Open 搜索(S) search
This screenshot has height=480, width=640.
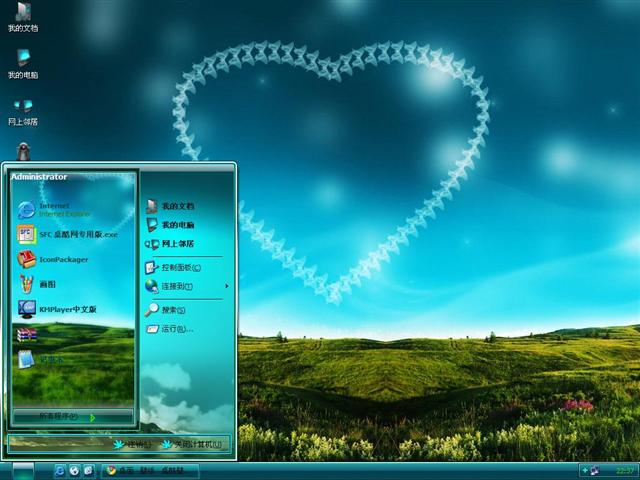pyautogui.click(x=166, y=310)
